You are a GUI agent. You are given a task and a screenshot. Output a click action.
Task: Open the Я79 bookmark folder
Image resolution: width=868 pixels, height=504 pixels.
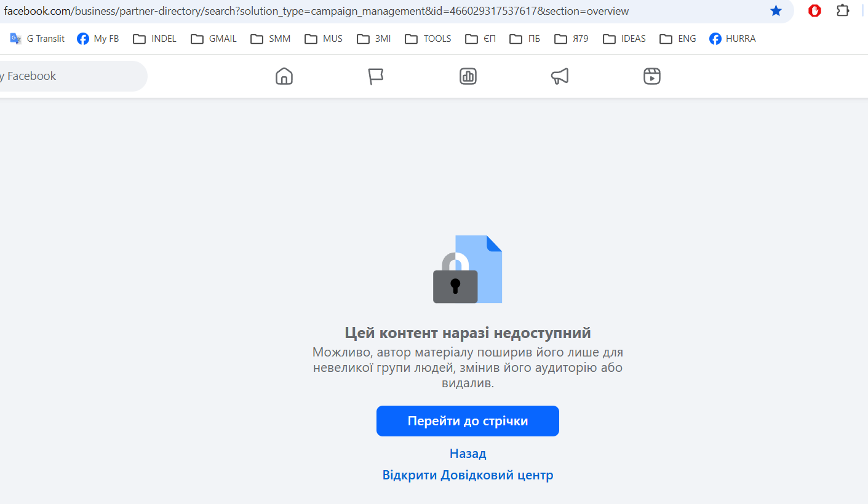point(571,39)
